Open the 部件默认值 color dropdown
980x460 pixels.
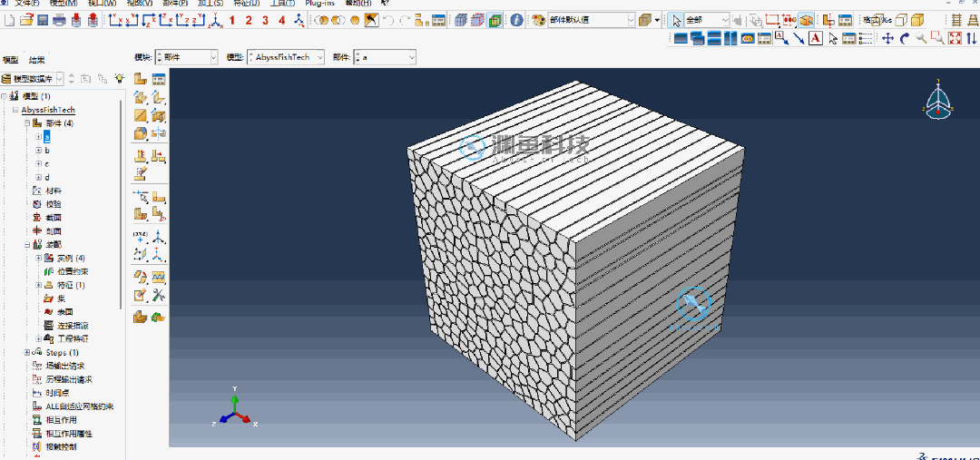pyautogui.click(x=592, y=20)
